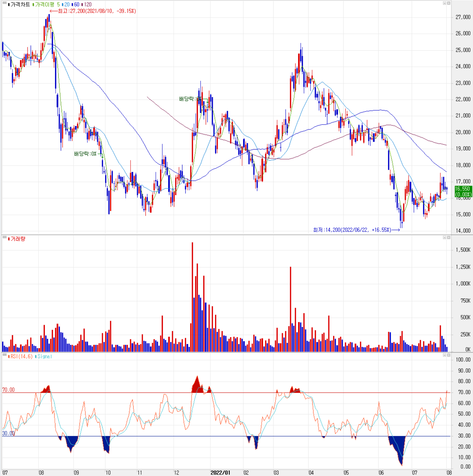Close the RSI indicator panel
473x476 pixels.
coord(449,355)
